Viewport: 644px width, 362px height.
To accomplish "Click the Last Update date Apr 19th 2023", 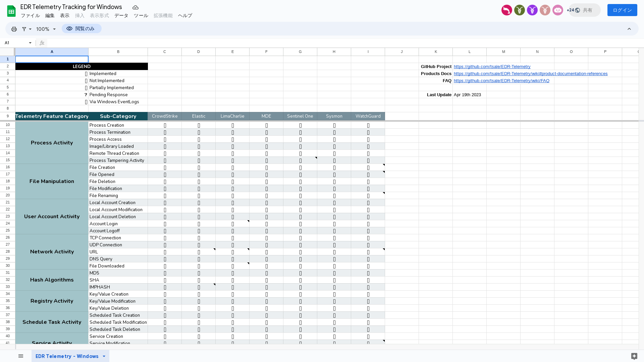I will 467,95.
